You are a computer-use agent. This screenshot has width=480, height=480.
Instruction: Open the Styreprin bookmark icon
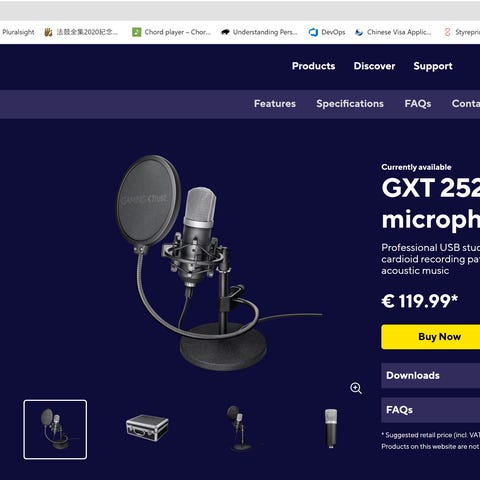447,32
